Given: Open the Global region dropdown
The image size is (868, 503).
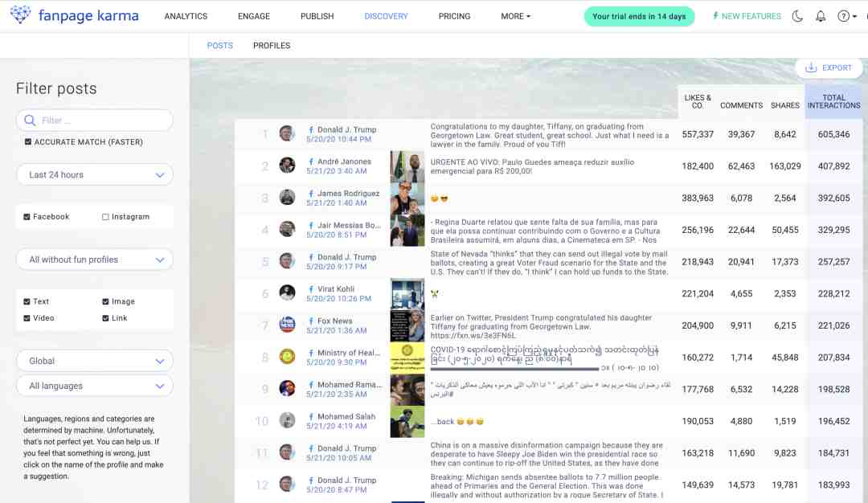Looking at the screenshot, I should 95,361.
